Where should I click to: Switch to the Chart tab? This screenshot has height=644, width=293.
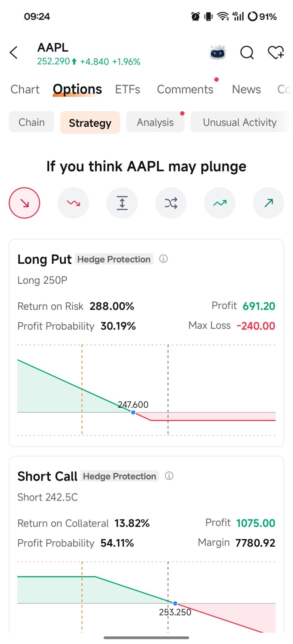point(25,90)
